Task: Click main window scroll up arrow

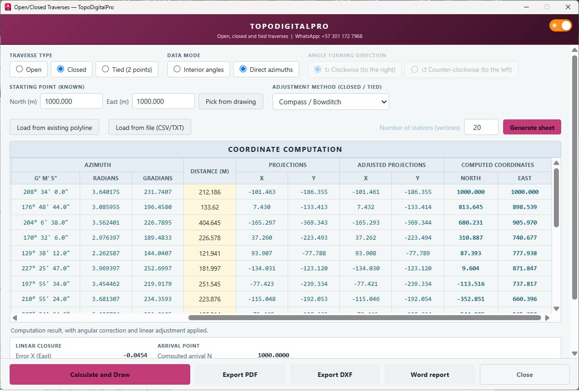Action: coord(574,50)
